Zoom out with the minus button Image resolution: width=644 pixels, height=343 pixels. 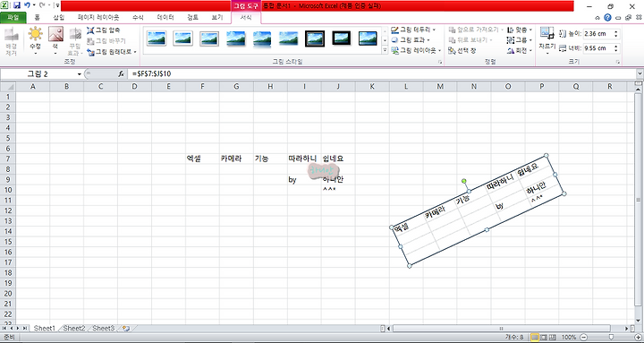point(583,338)
